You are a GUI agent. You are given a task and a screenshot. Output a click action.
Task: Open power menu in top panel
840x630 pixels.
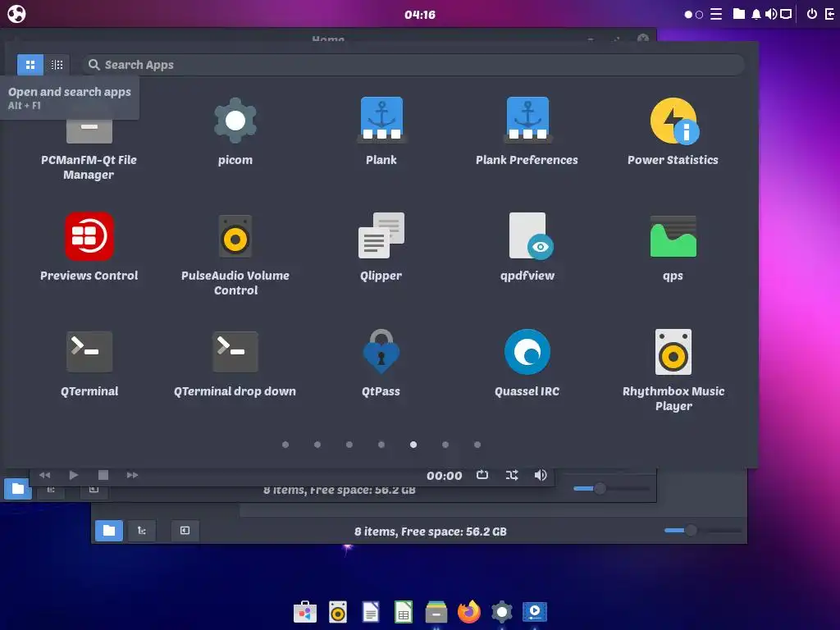coord(812,14)
